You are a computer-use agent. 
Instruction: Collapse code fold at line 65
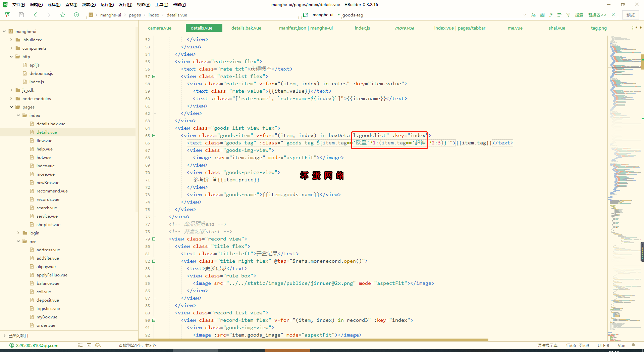(154, 135)
